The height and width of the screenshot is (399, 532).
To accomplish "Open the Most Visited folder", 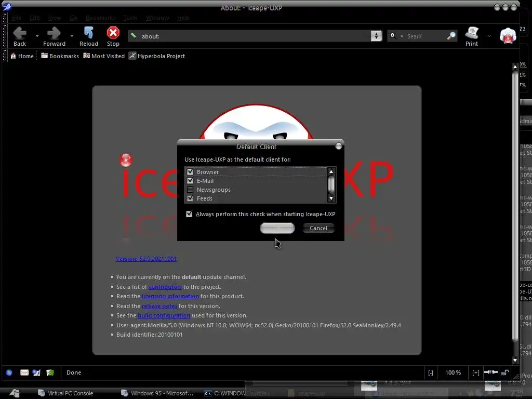I will click(104, 56).
